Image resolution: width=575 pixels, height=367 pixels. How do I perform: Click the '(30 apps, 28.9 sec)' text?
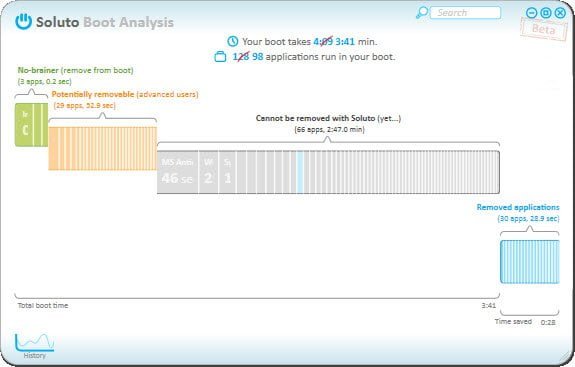point(528,219)
